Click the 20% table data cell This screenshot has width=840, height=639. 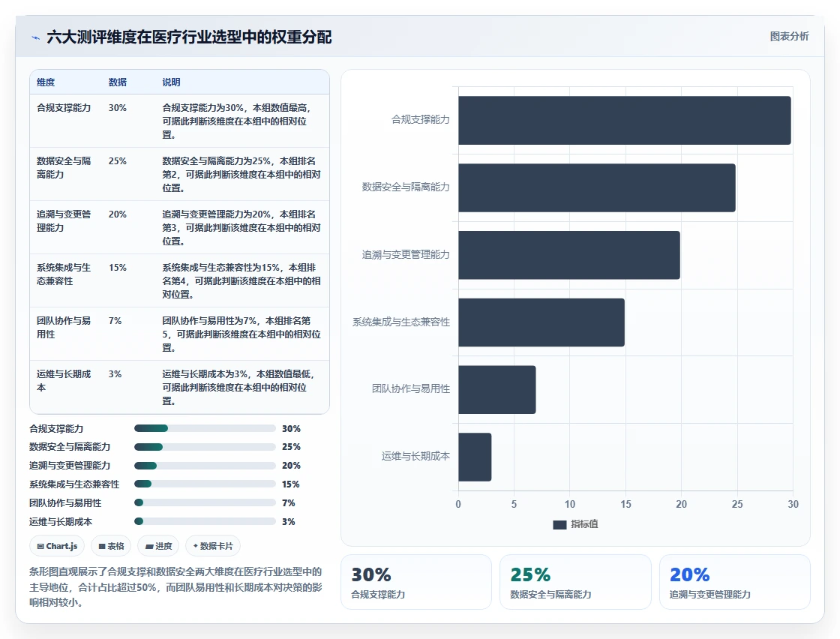coord(117,214)
